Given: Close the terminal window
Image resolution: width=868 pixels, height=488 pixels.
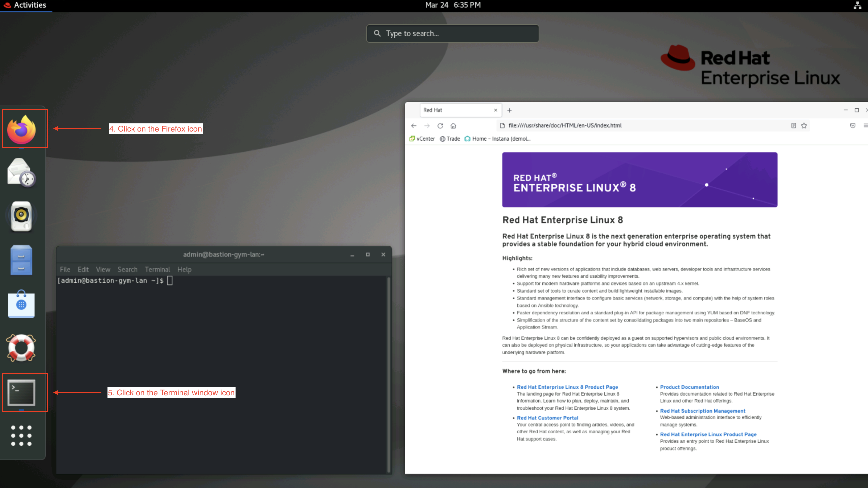Looking at the screenshot, I should point(383,255).
